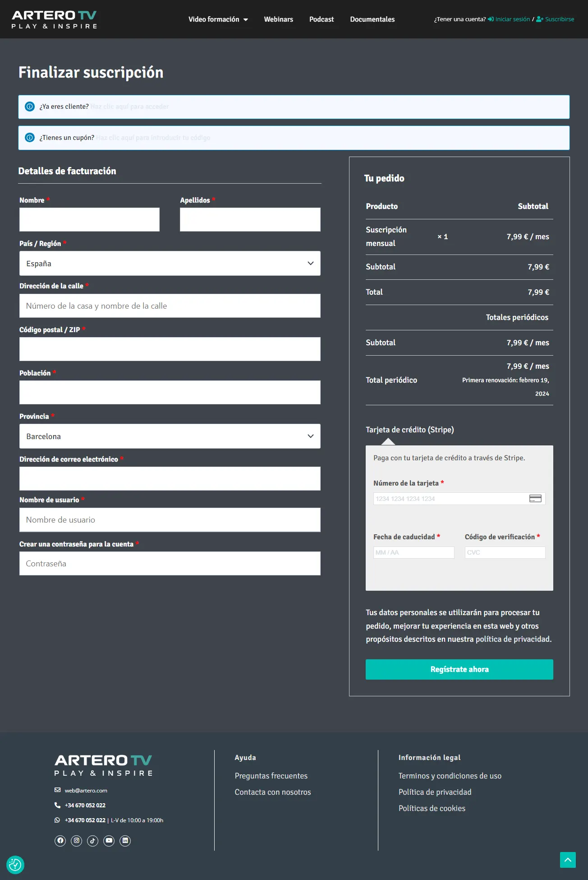Open the LinkedIn icon in the footer
Screen dimensions: 588x880
[125, 840]
